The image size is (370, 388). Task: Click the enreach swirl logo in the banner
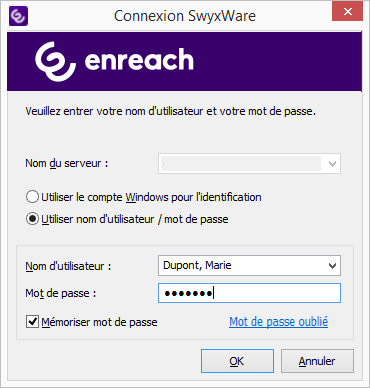click(x=55, y=61)
